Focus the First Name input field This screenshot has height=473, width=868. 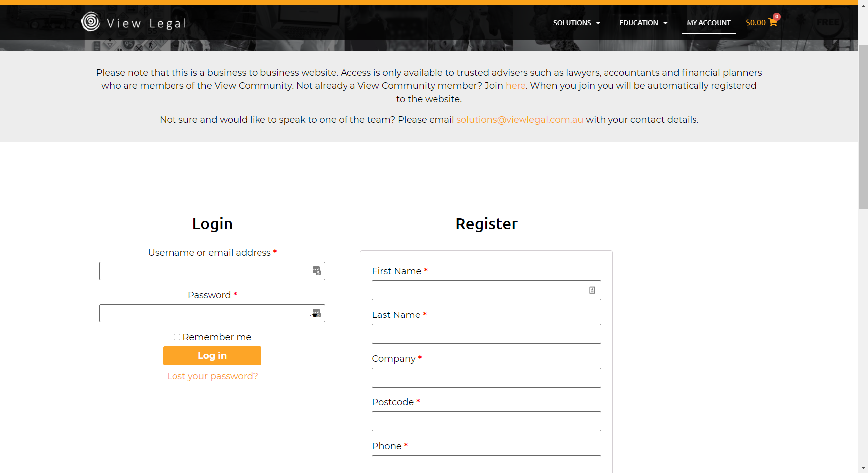click(486, 290)
